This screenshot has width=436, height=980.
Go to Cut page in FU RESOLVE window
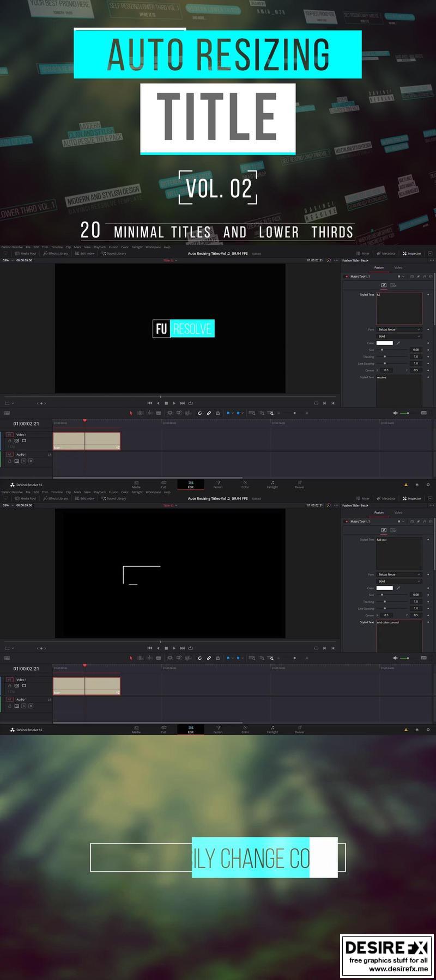163,485
